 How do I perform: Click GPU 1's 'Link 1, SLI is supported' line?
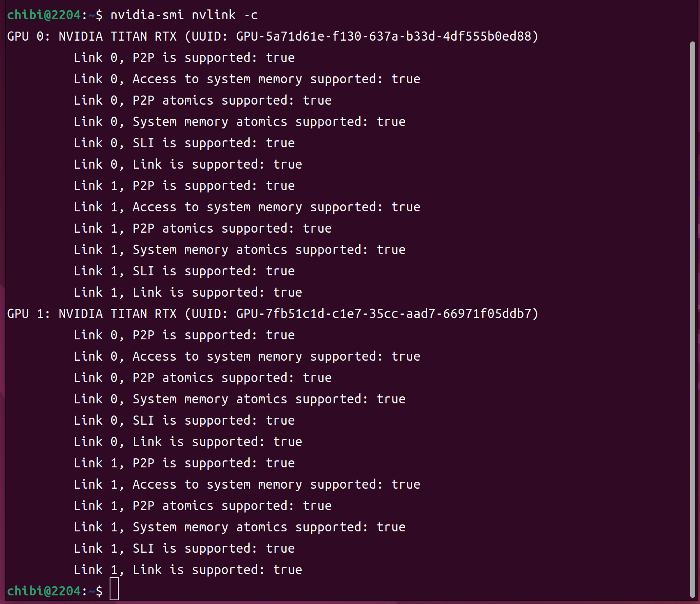(184, 549)
